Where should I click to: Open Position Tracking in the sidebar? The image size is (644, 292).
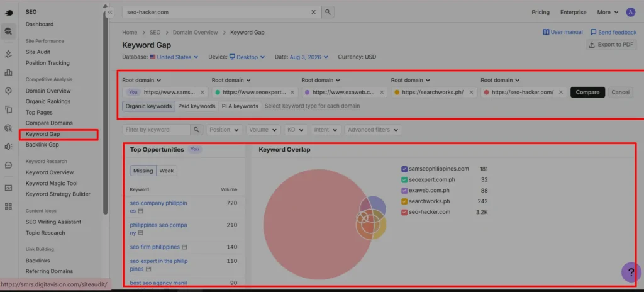pos(47,63)
